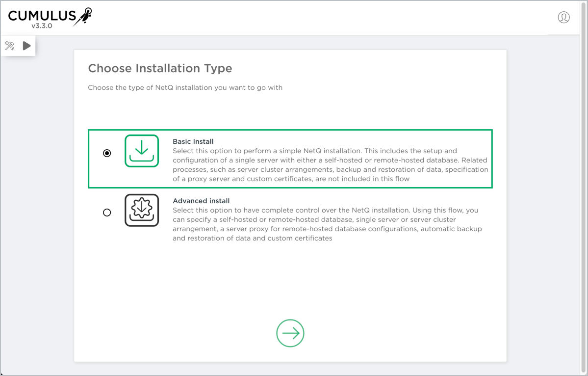
Task: Click the Advanced install gear icon
Action: 142,210
